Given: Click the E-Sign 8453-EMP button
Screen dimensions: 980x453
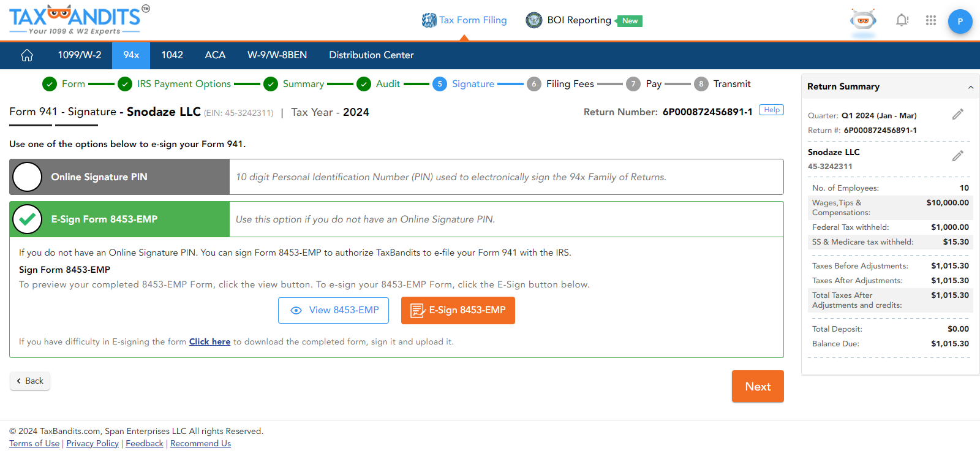Looking at the screenshot, I should coord(458,310).
